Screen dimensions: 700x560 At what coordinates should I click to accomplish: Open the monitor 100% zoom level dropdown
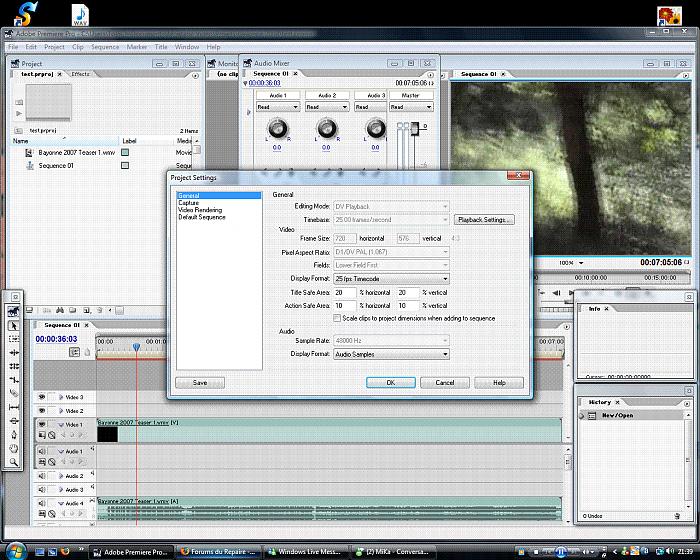click(x=571, y=263)
